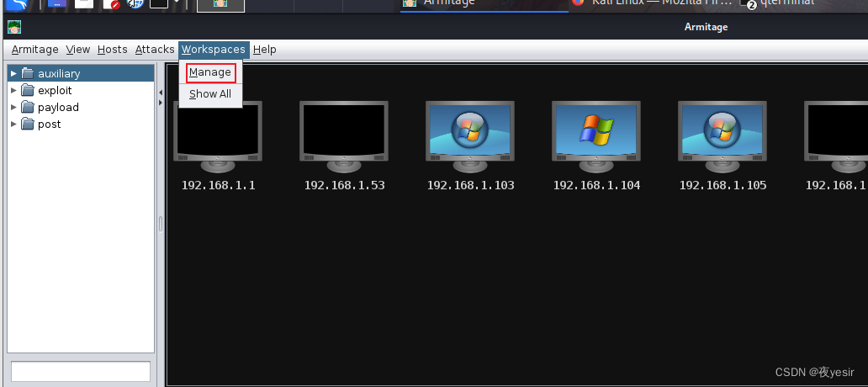This screenshot has height=387, width=868.
Task: Click the 192.168.1.53 host label
Action: pos(344,185)
